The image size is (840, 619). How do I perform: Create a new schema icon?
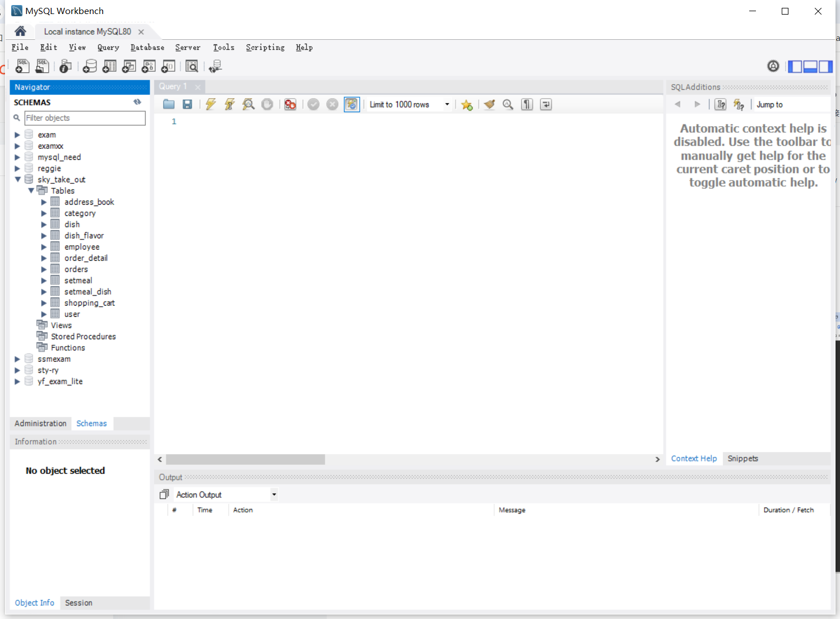click(x=90, y=66)
